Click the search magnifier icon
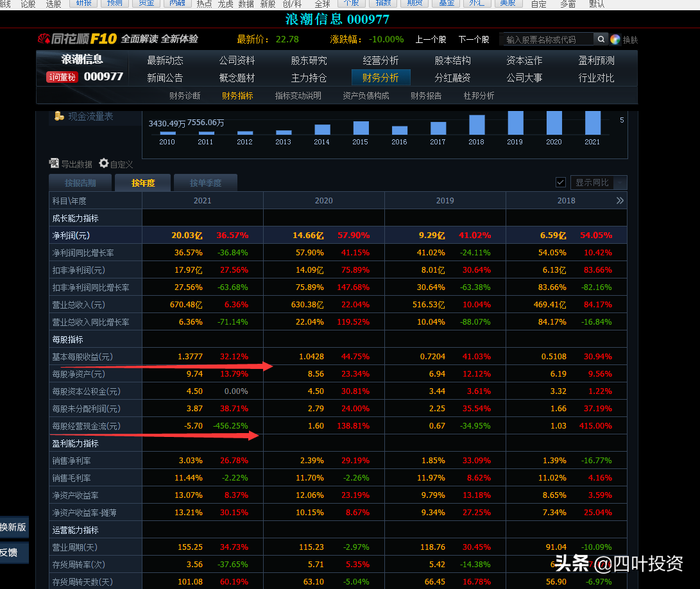Image resolution: width=700 pixels, height=589 pixels. tap(601, 39)
